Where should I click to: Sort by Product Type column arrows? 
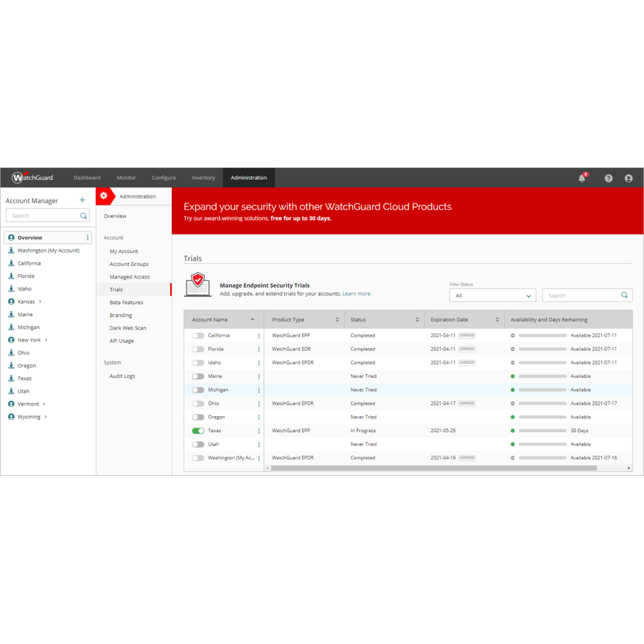click(337, 319)
